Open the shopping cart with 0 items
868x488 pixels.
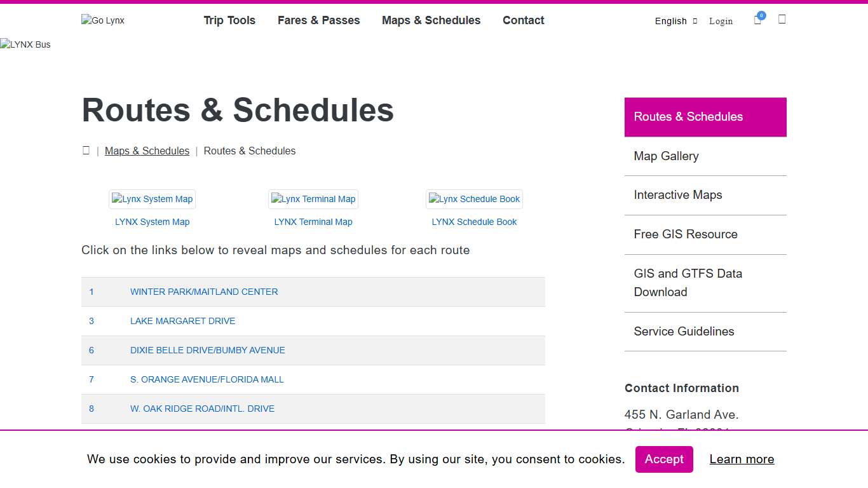click(757, 20)
